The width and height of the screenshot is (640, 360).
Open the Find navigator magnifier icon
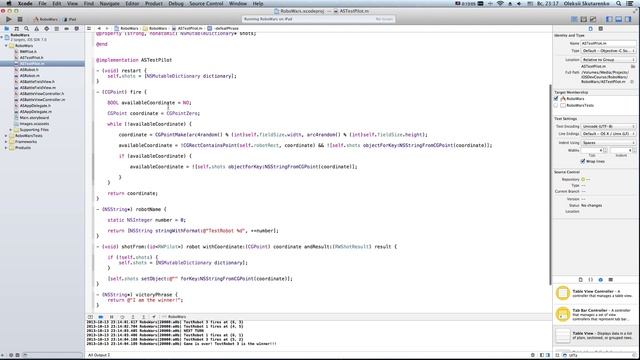coord(27,29)
